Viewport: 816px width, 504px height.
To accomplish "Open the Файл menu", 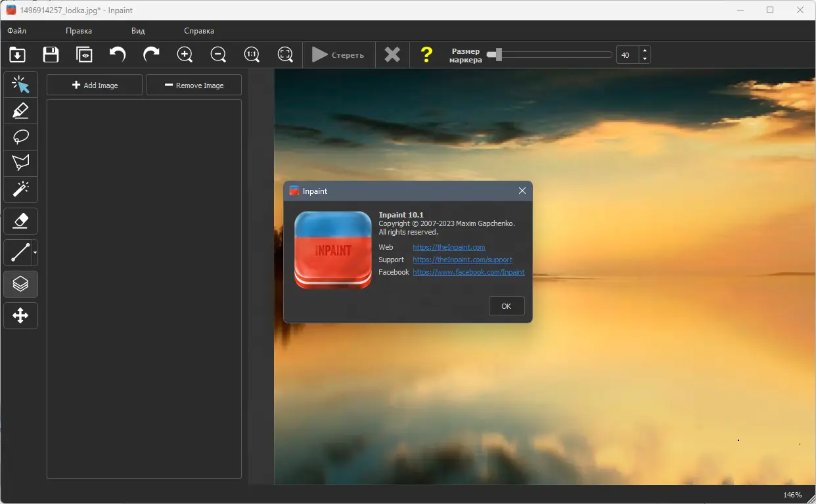I will [x=17, y=31].
